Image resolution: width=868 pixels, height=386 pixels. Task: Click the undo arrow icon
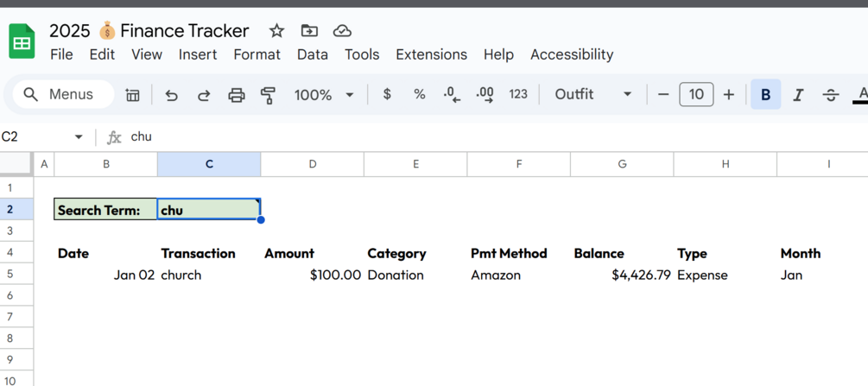171,95
